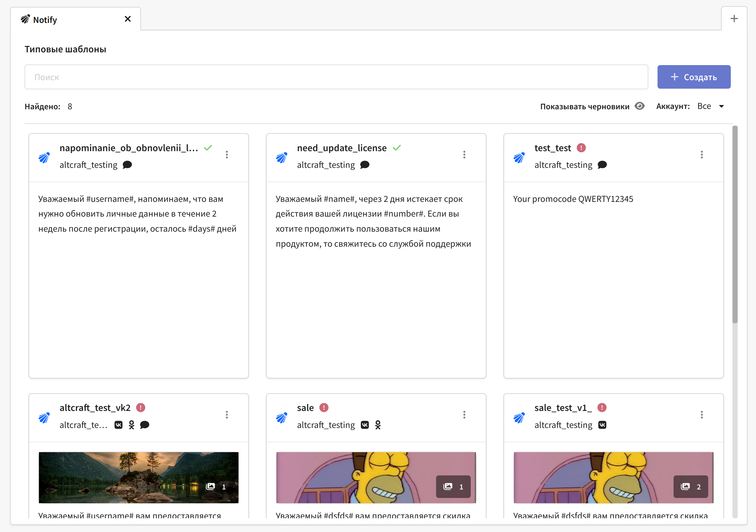Click red warning icon next to altcraft_test_vk2

pyautogui.click(x=141, y=407)
